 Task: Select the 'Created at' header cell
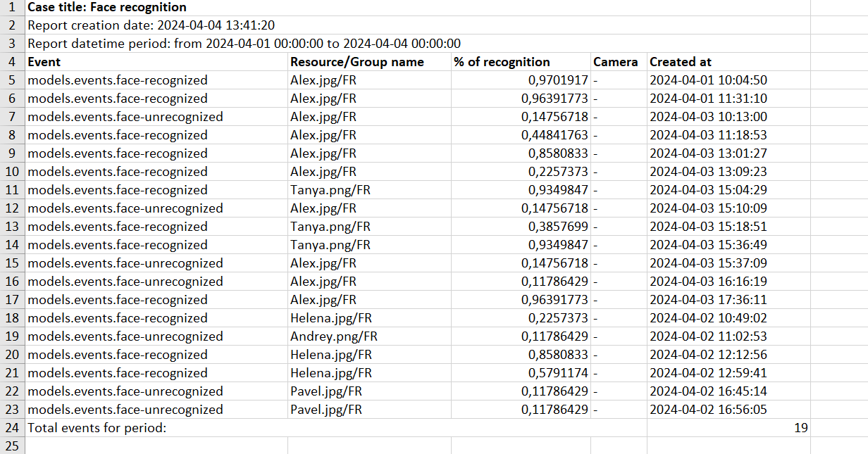681,62
